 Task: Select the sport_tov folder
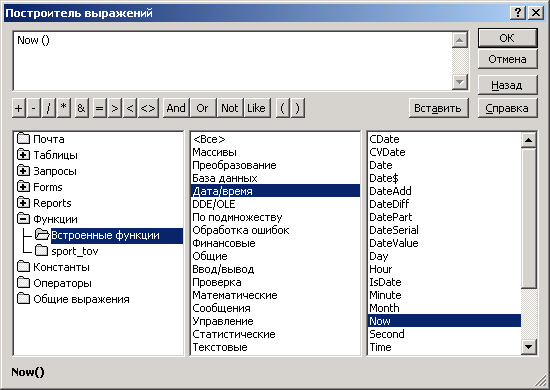coord(75,251)
